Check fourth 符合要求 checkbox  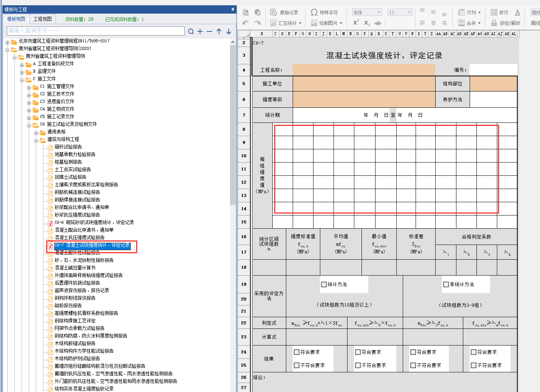tap(473, 352)
